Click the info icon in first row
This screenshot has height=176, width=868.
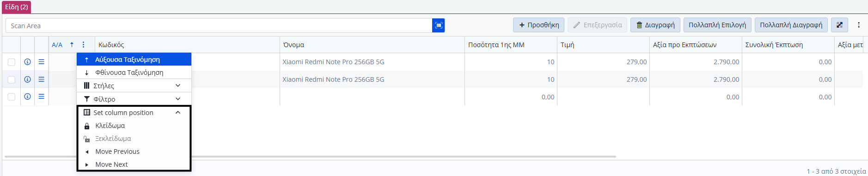pyautogui.click(x=28, y=62)
